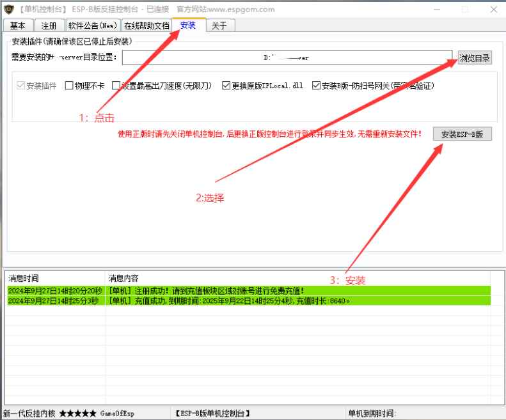Click the 浏览目录 button
Viewport: 506px width, 420px height.
[475, 58]
